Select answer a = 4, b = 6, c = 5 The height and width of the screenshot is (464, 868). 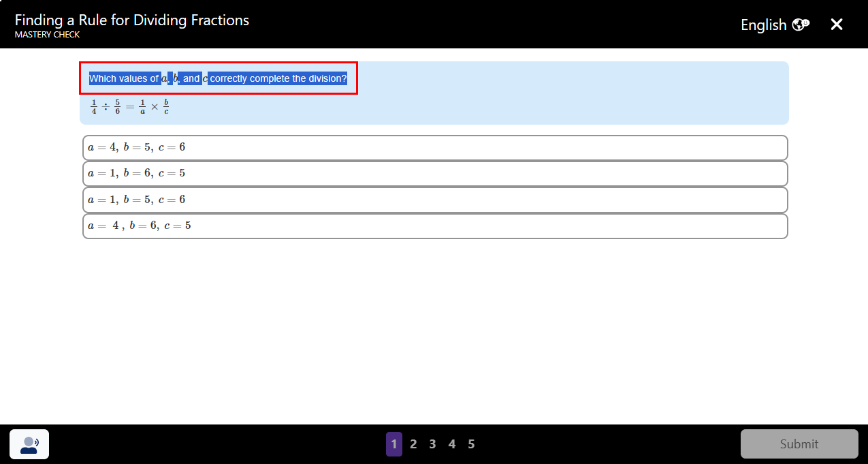point(435,226)
